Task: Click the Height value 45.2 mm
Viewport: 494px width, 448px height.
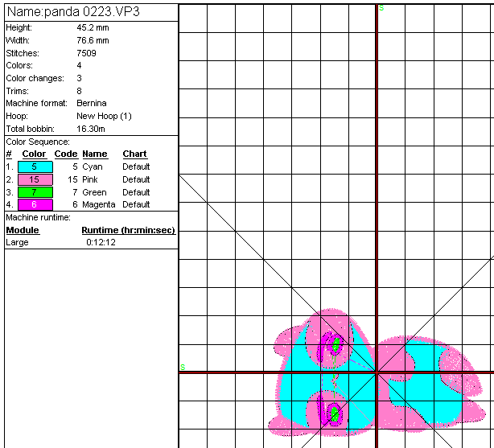Action: pyautogui.click(x=93, y=27)
